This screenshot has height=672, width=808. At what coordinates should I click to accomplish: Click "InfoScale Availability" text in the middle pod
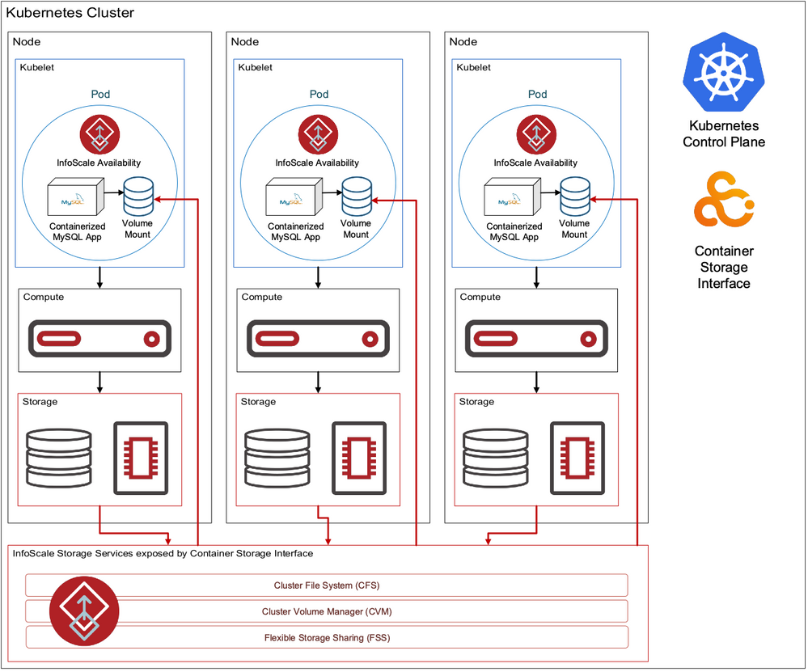(x=317, y=163)
